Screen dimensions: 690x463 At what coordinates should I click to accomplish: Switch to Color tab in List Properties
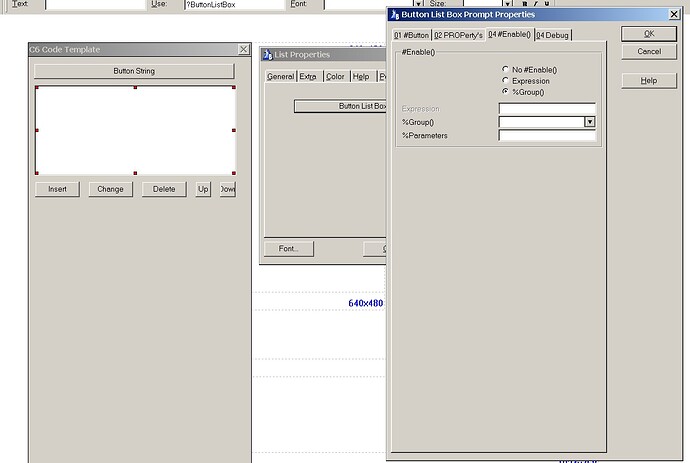[335, 77]
